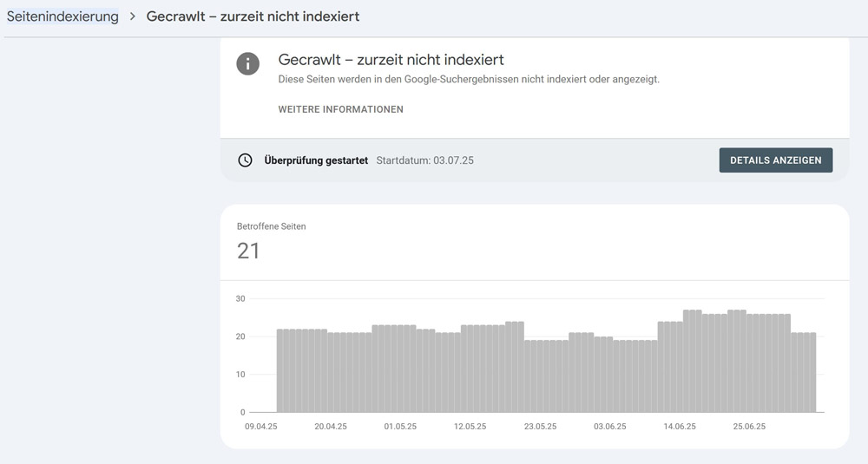
Task: Click the last bar in the chart
Action: pyautogui.click(x=812, y=372)
